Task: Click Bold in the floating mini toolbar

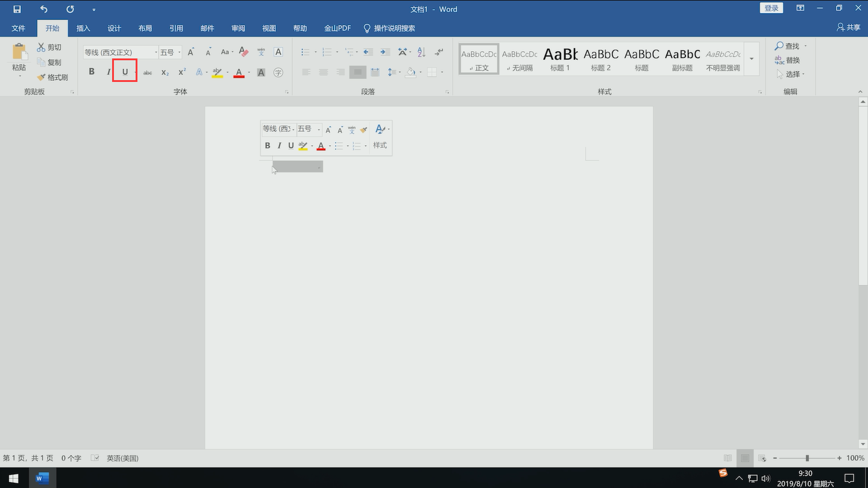Action: pos(268,145)
